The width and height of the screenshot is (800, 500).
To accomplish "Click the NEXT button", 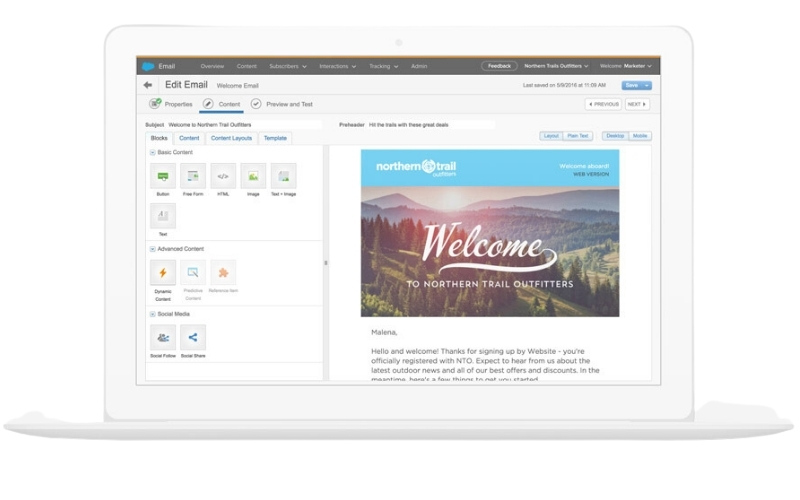I will click(x=637, y=104).
